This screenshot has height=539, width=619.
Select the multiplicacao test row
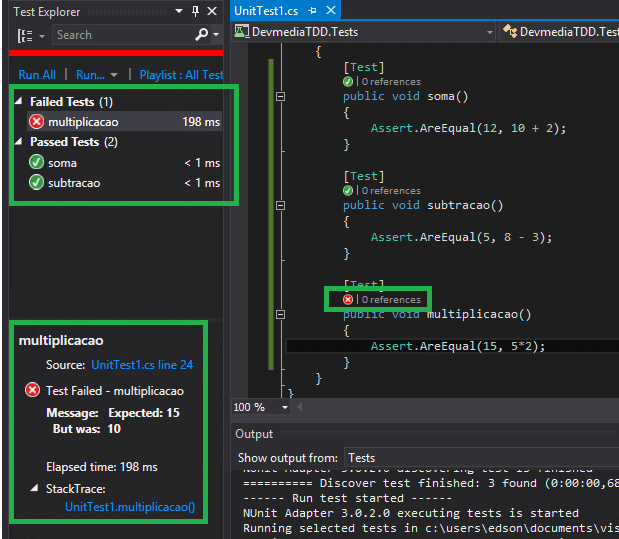(x=124, y=122)
